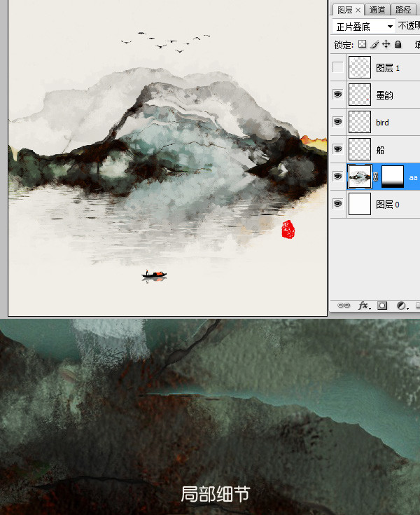The width and height of the screenshot is (420, 515).
Task: Open new adjustment layer menu icon
Action: point(402,305)
